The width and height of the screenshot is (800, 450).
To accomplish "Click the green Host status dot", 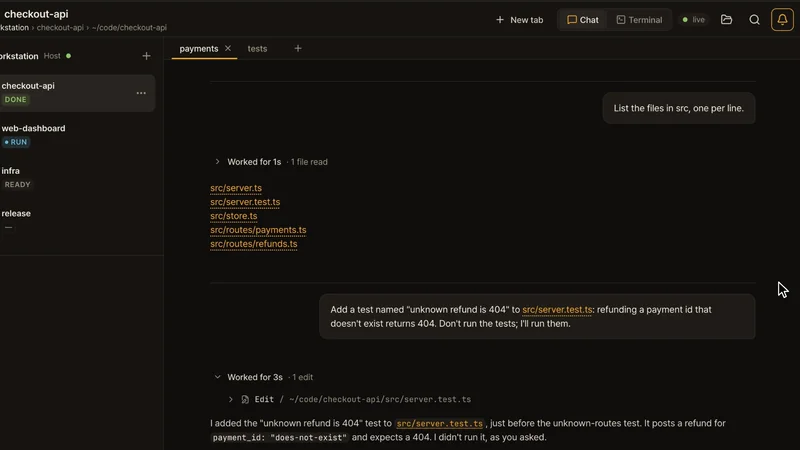I will [68, 56].
